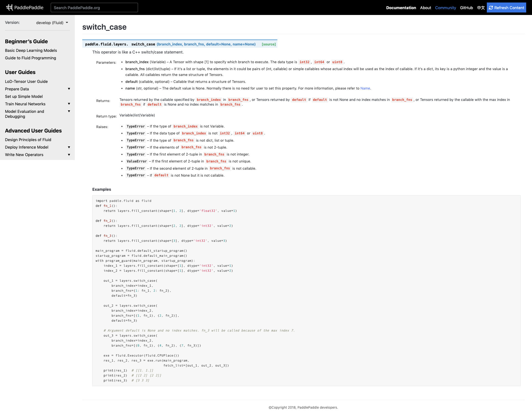Screen dimensions: 532x415
Task: Focus the Search PaddlePaddle.org field
Action: point(94,8)
